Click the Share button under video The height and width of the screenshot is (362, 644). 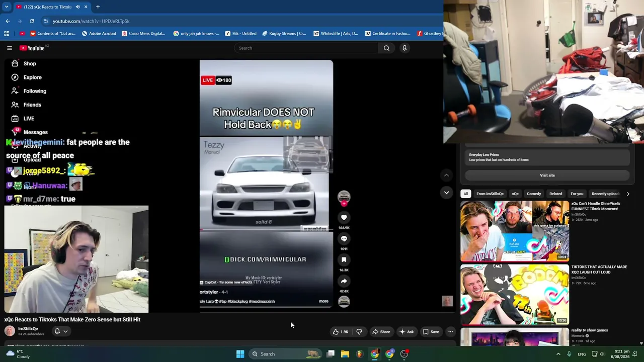[381, 332]
